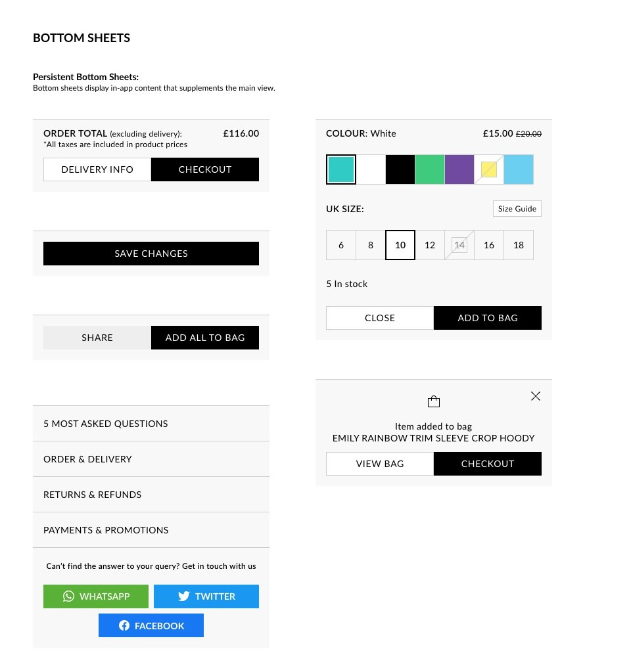The height and width of the screenshot is (672, 631).
Task: Expand 5 Most Asked Questions
Action: tap(151, 424)
